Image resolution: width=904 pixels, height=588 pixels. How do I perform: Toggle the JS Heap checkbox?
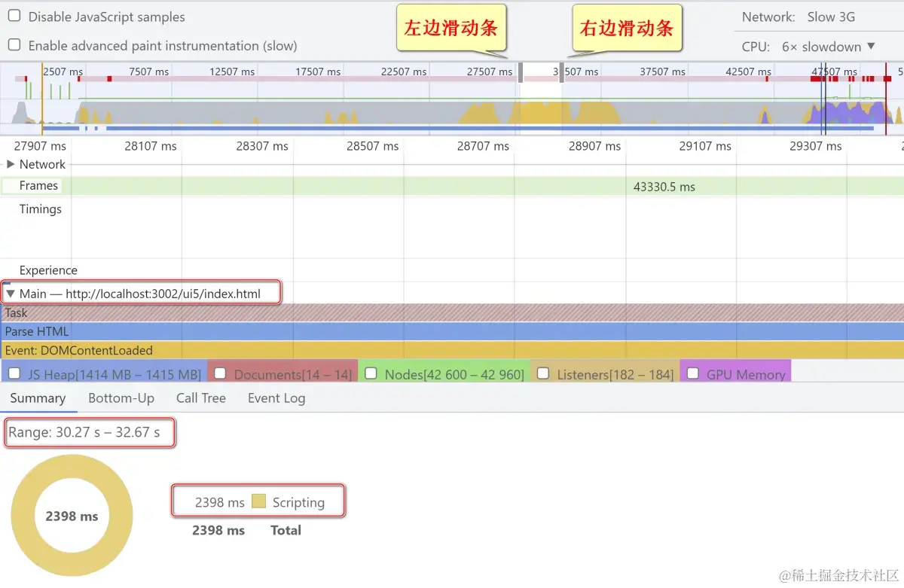[14, 373]
